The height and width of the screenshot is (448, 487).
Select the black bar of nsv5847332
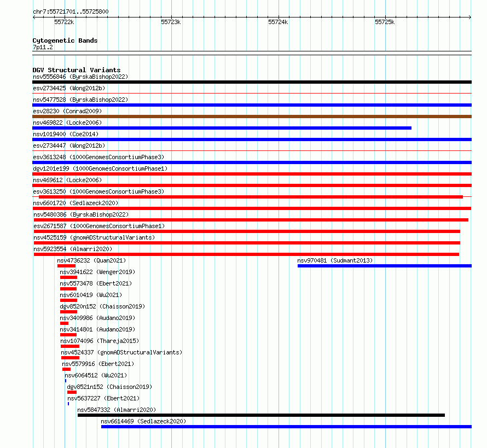pyautogui.click(x=261, y=415)
